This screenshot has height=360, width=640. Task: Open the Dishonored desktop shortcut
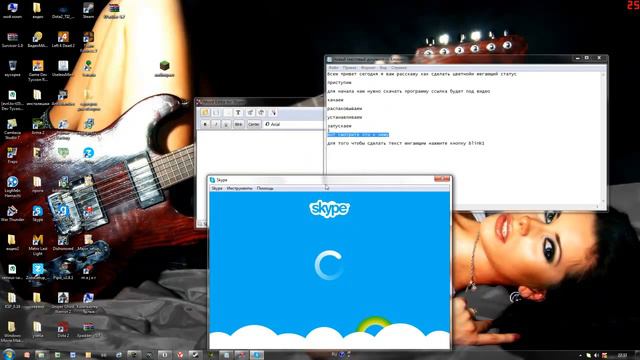[63, 242]
